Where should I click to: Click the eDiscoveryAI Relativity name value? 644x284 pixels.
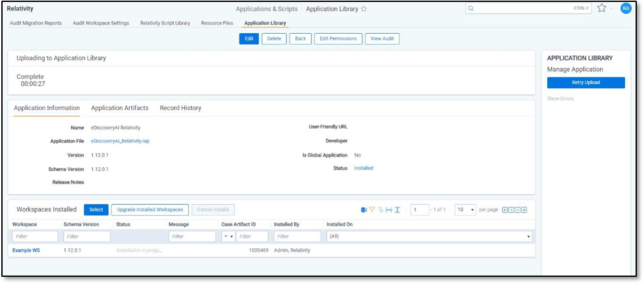(x=116, y=128)
